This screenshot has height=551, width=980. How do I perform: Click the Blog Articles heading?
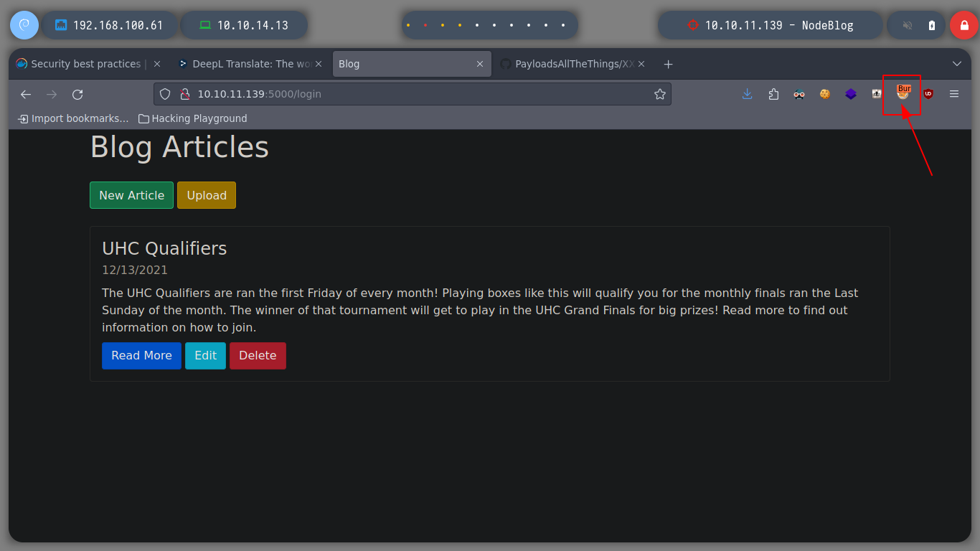(x=179, y=147)
